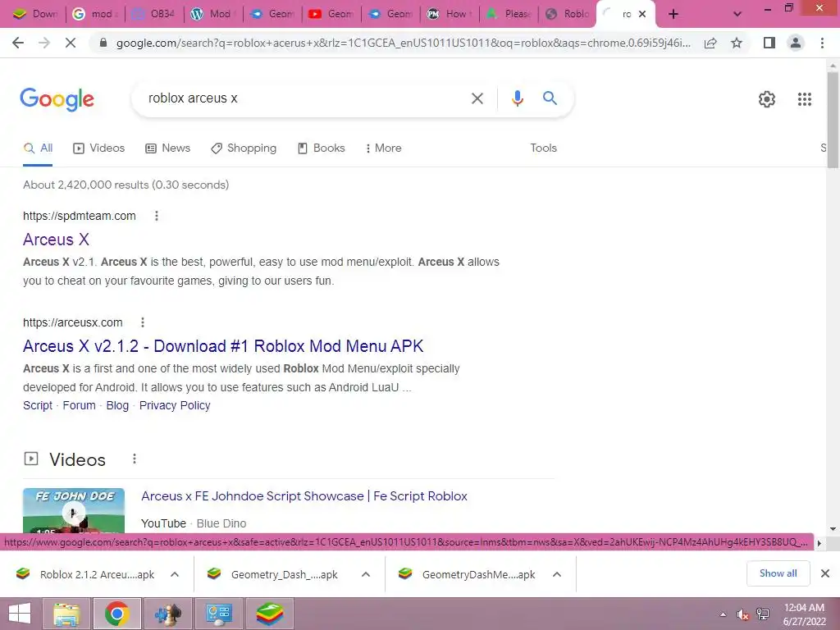Expand options for GeometryDashMe apk download
The width and height of the screenshot is (840, 630).
coord(557,574)
